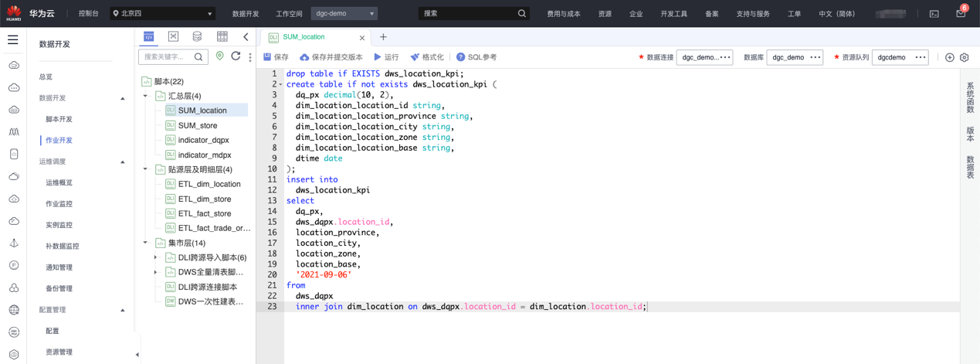The width and height of the screenshot is (980, 364).
Task: Format the SQL code
Action: (x=426, y=57)
